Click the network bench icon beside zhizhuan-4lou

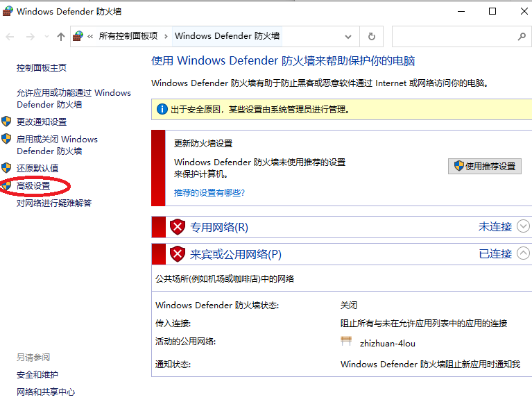(346, 341)
